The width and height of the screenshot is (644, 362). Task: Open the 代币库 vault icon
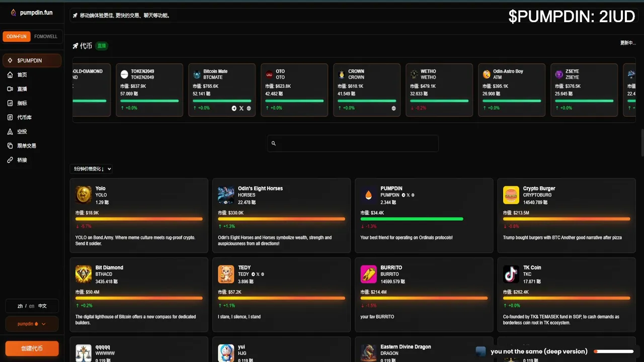tap(10, 117)
